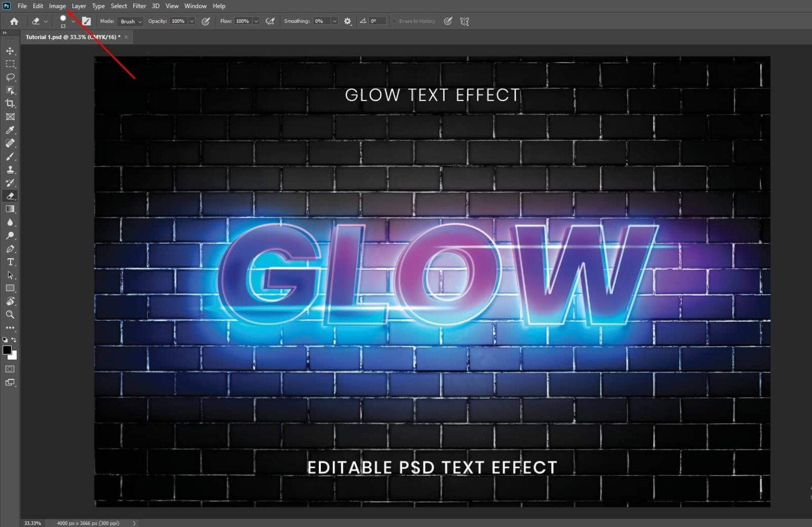Open the Select menu
This screenshot has width=812, height=527.
(119, 6)
